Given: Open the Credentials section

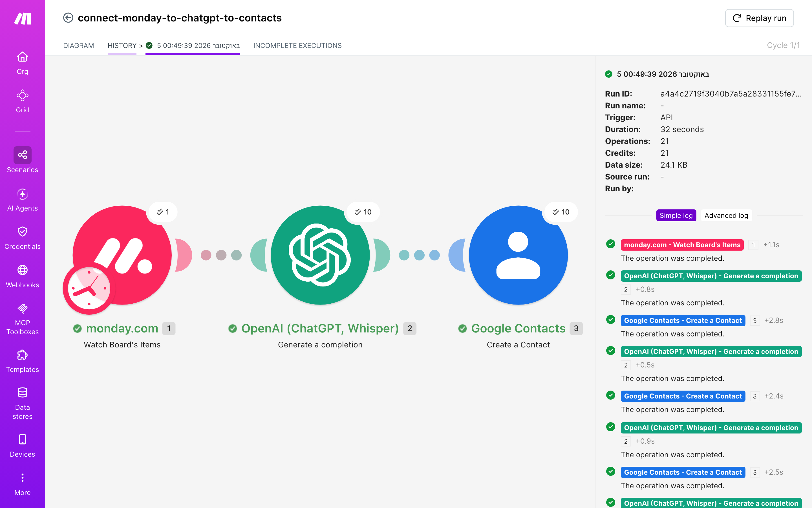Looking at the screenshot, I should click(x=23, y=238).
